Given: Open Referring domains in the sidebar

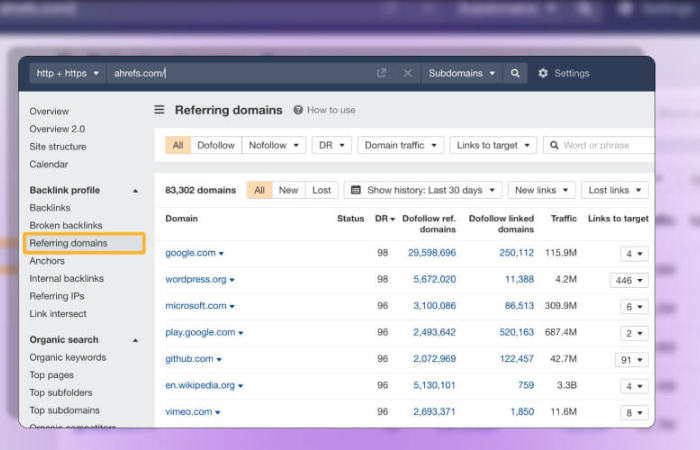Looking at the screenshot, I should (x=84, y=243).
